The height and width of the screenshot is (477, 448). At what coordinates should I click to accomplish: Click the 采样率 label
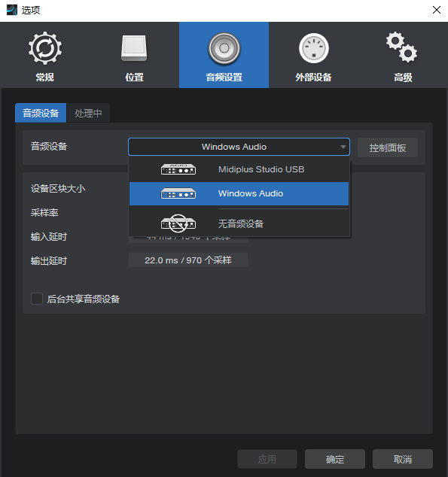click(44, 212)
